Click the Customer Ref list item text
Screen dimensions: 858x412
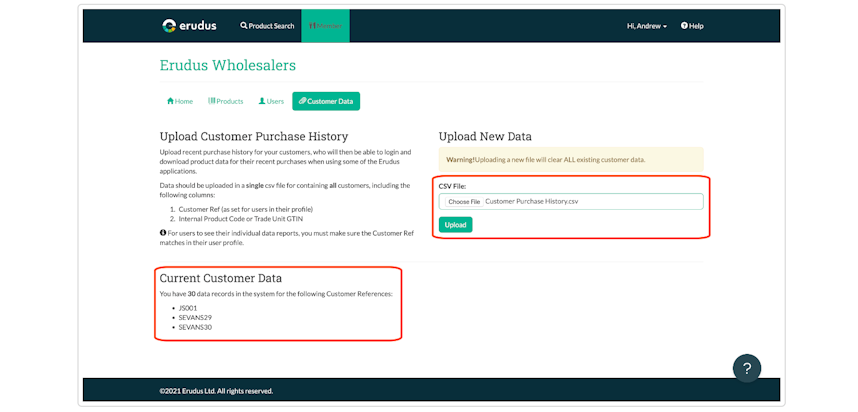(x=246, y=210)
